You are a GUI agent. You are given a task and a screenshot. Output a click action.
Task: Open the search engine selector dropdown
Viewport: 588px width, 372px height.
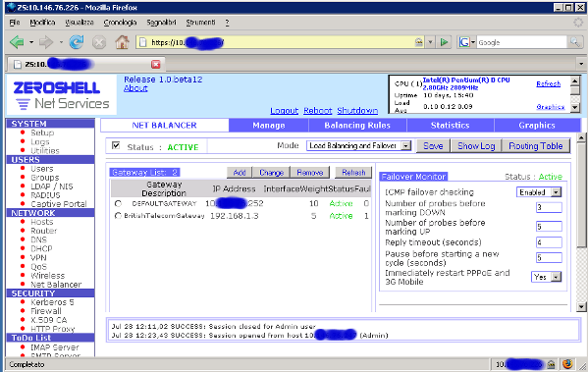(x=473, y=42)
